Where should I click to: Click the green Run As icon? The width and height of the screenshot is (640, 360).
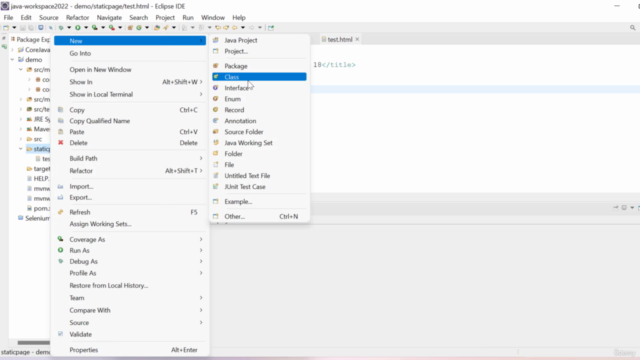point(61,250)
